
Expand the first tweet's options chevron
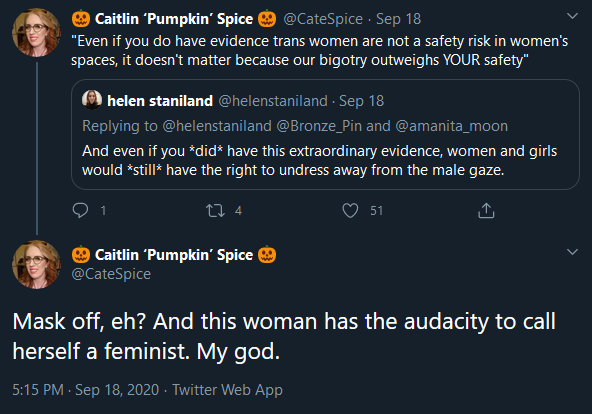point(572,16)
